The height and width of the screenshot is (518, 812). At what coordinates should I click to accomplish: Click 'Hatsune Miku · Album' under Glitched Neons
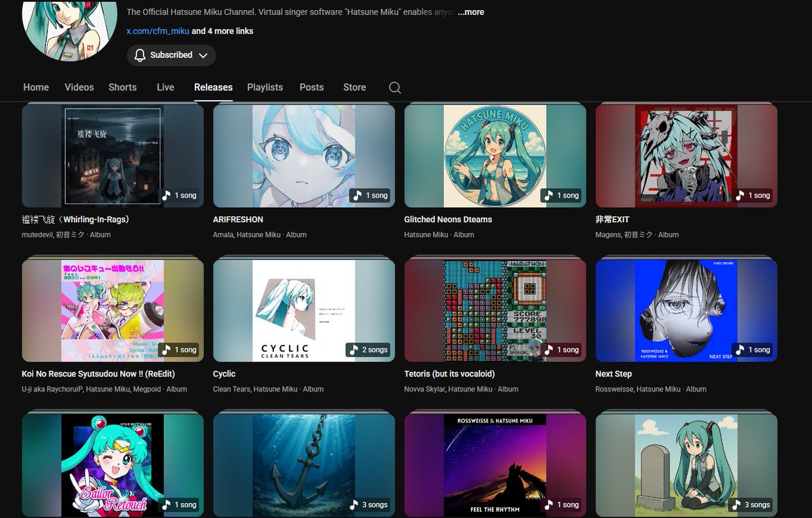439,235
